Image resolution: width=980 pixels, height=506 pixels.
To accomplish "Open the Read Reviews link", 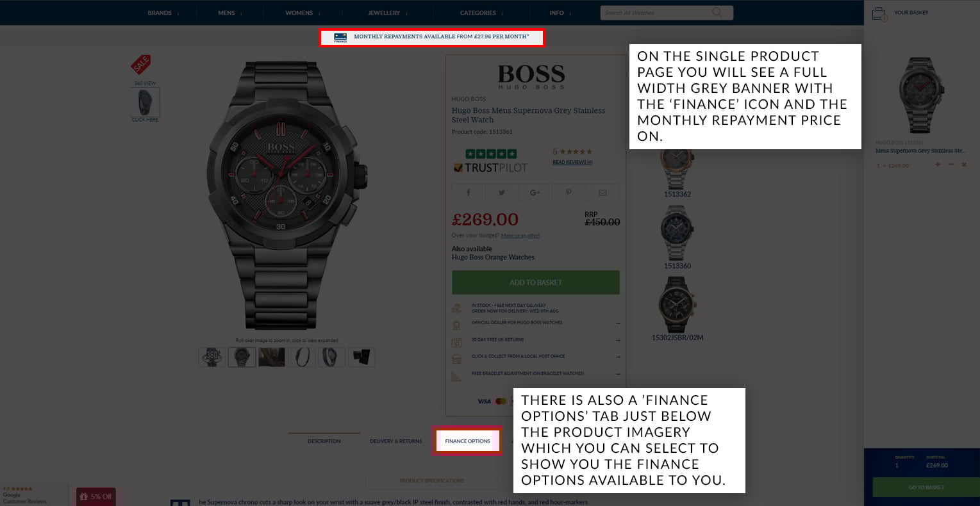I will coord(572,163).
